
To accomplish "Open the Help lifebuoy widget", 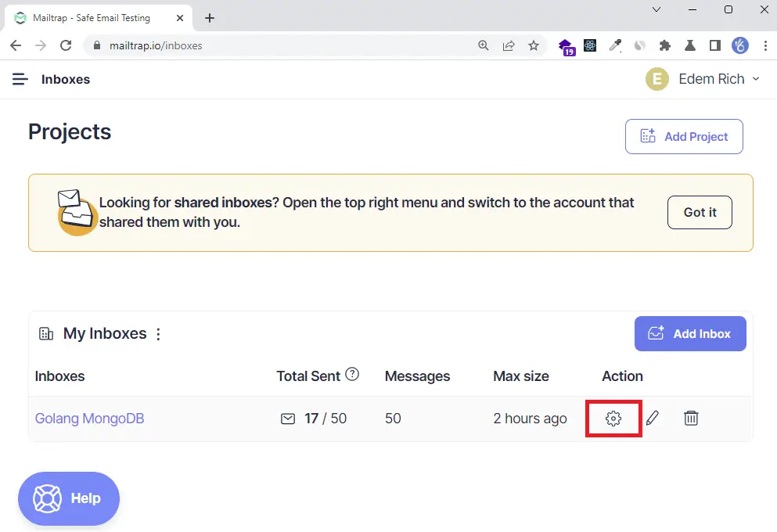I will 69,498.
